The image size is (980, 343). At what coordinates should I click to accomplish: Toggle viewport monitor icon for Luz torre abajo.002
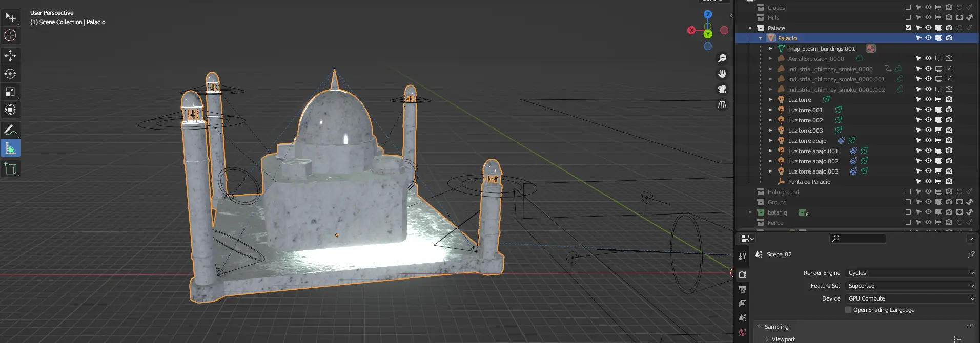point(938,161)
